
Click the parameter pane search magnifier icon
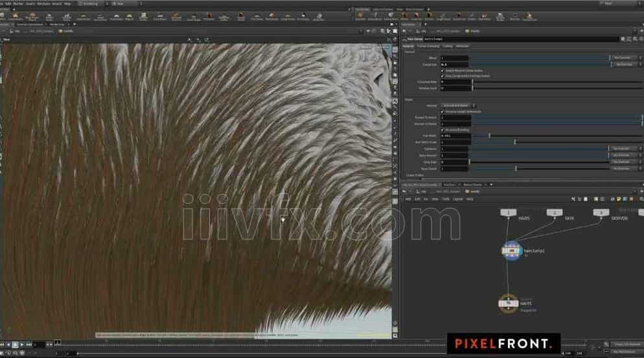pos(636,39)
